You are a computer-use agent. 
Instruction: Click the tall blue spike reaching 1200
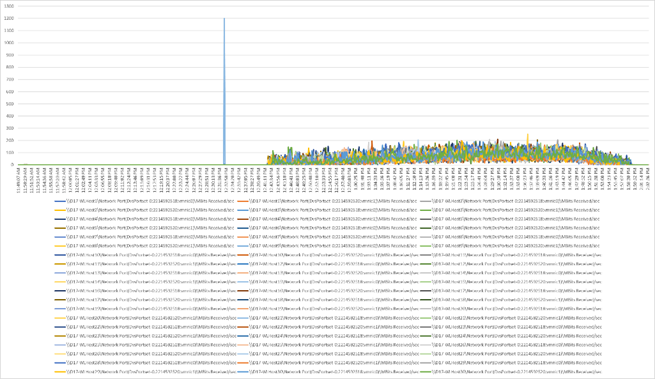click(224, 91)
